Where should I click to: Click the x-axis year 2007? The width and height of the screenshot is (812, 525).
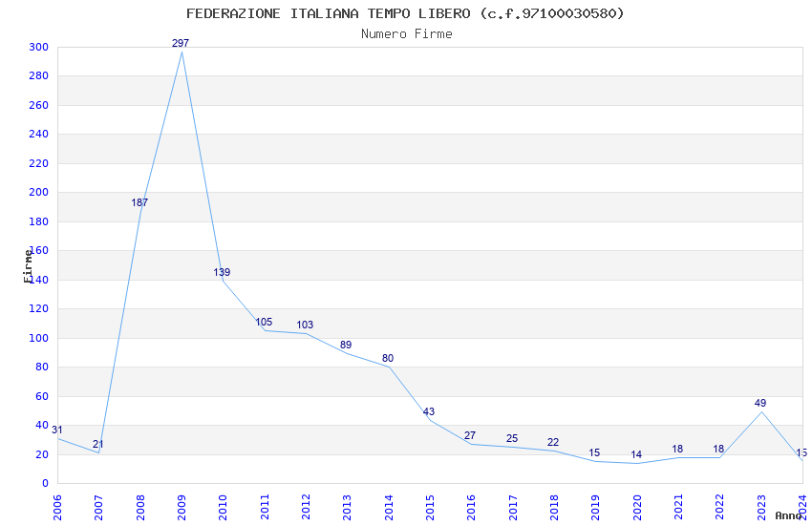click(98, 508)
